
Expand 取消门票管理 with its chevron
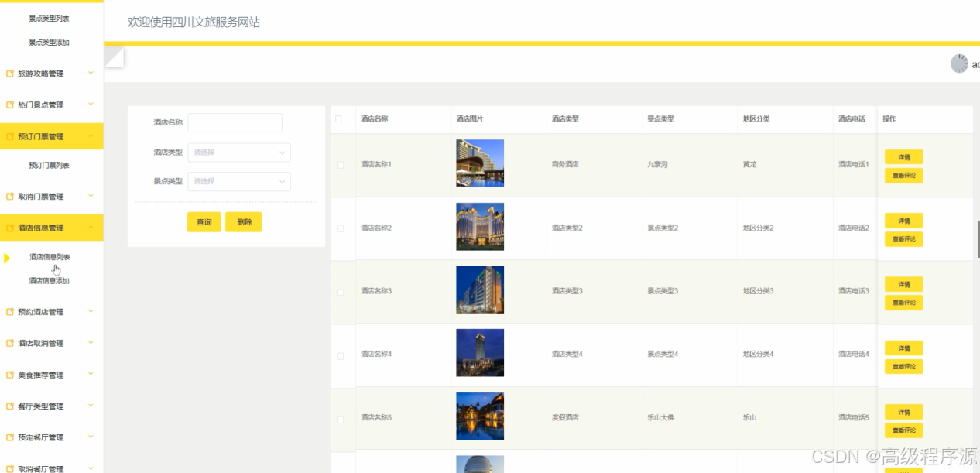91,196
